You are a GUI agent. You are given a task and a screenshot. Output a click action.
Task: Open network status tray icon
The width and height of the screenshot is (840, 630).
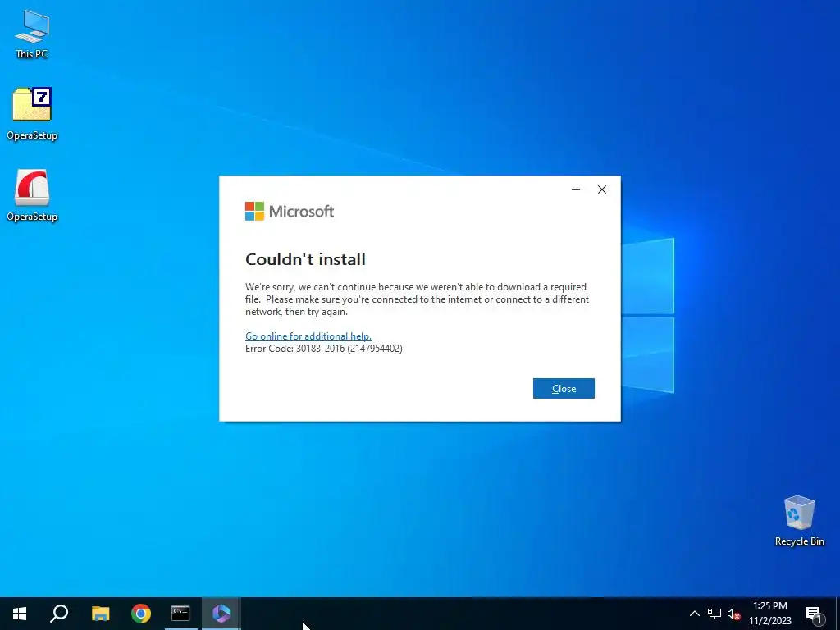714,614
